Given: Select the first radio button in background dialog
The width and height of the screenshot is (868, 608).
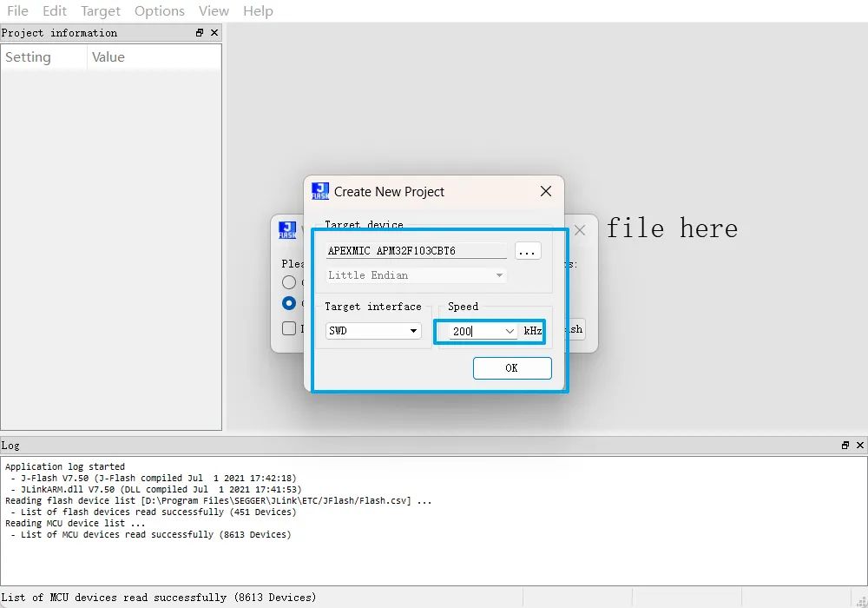Looking at the screenshot, I should (289, 282).
